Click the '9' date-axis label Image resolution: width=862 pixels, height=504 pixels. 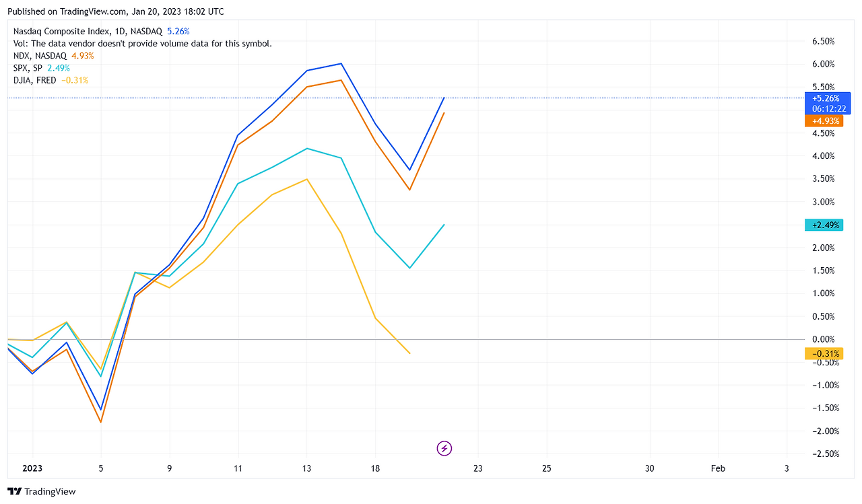point(170,468)
